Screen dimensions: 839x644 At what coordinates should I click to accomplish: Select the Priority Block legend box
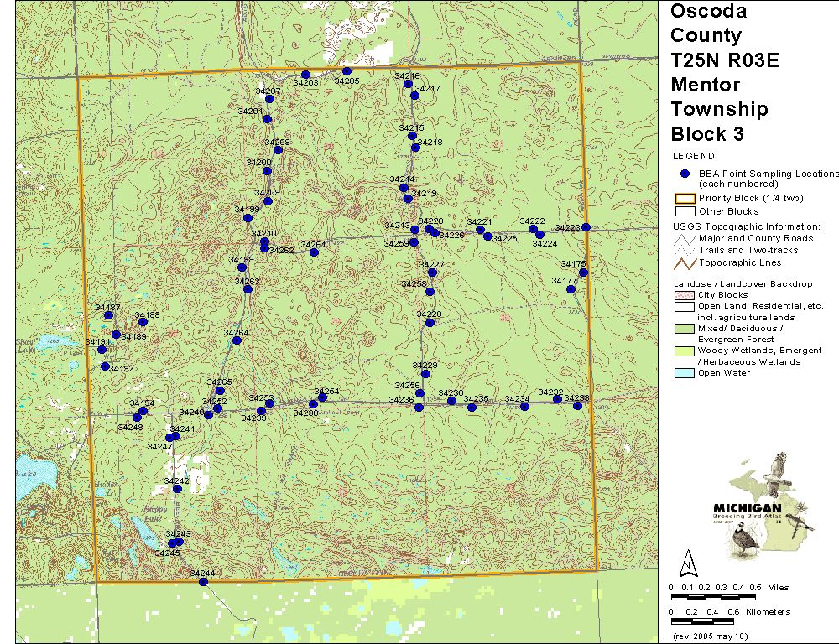coord(683,199)
